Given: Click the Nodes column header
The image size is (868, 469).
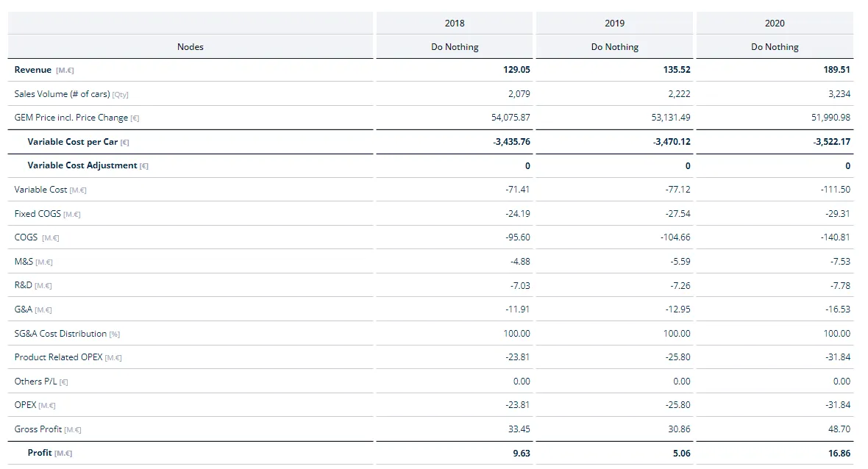Looking at the screenshot, I should [190, 47].
